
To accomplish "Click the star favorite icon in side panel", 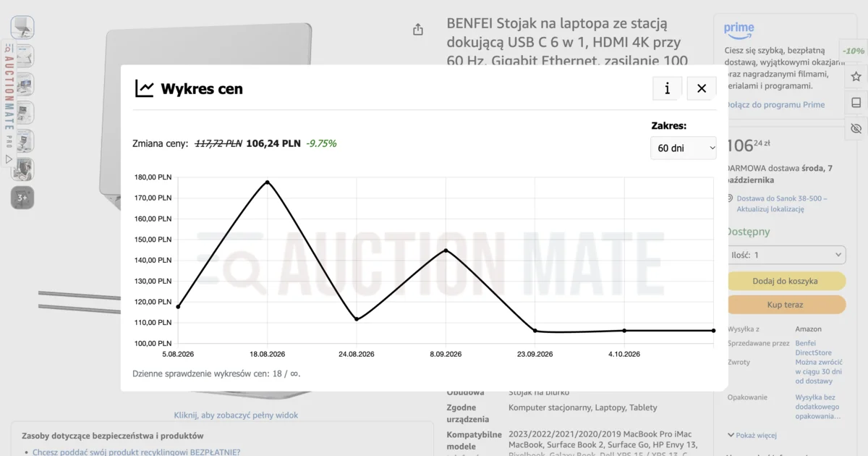I will (856, 76).
